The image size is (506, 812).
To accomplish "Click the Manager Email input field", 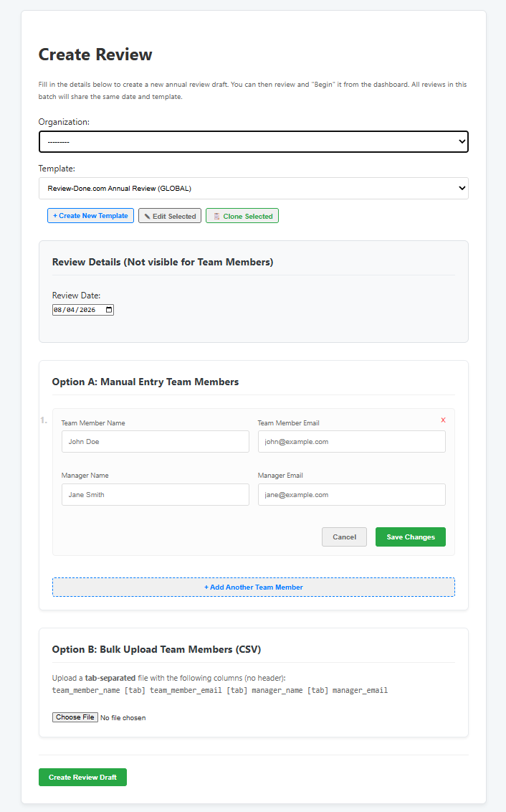I will [x=352, y=494].
